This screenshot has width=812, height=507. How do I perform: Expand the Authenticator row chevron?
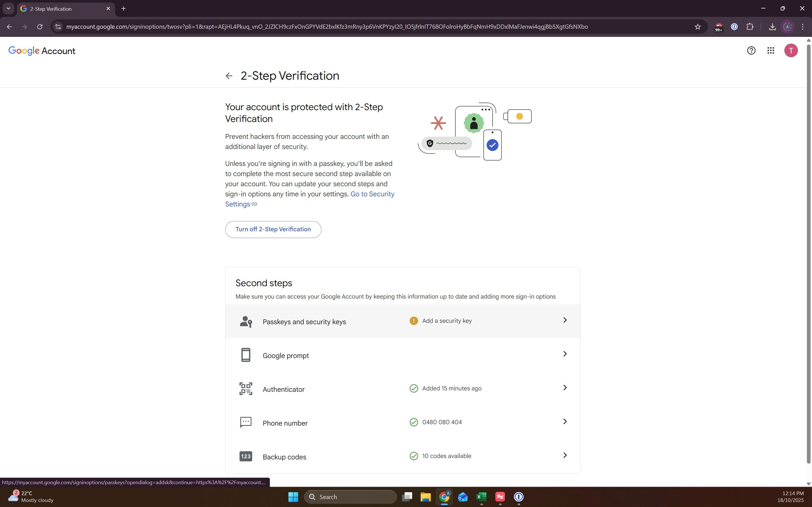coord(565,388)
